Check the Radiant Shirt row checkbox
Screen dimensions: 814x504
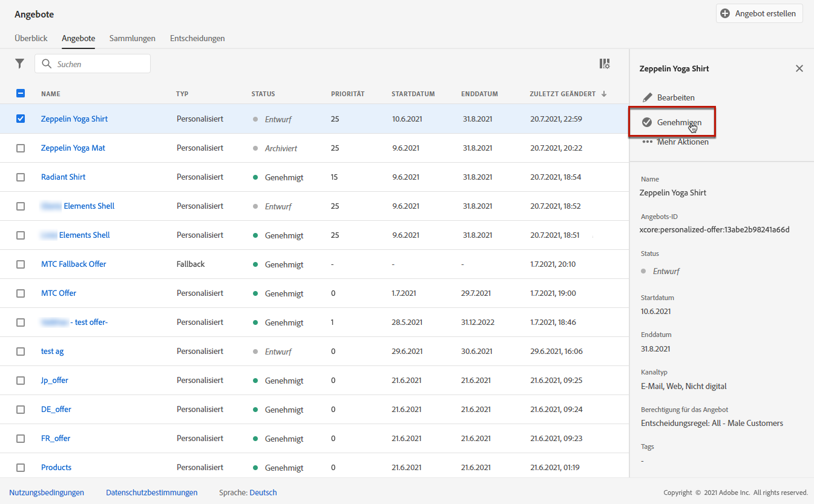21,177
